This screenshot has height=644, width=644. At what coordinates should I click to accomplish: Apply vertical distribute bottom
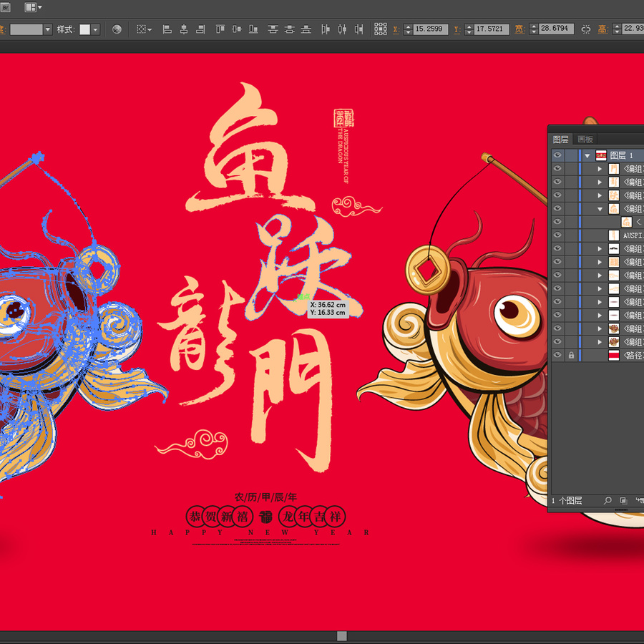click(x=306, y=29)
